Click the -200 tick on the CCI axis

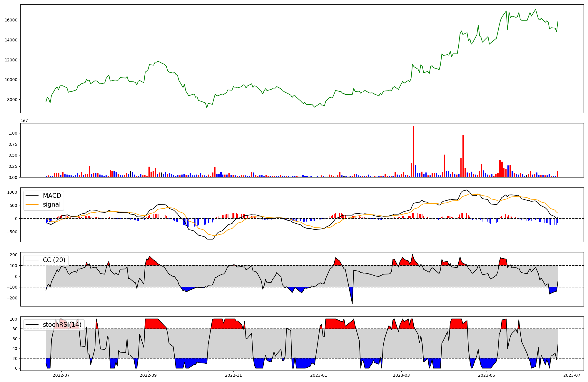pos(12,298)
